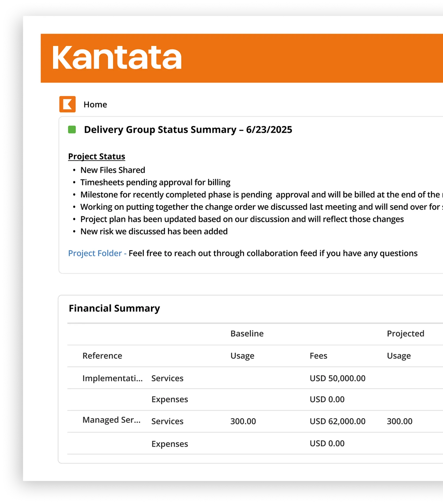Select the USD 50,000.00 fees cell
The height and width of the screenshot is (504, 443).
[337, 378]
